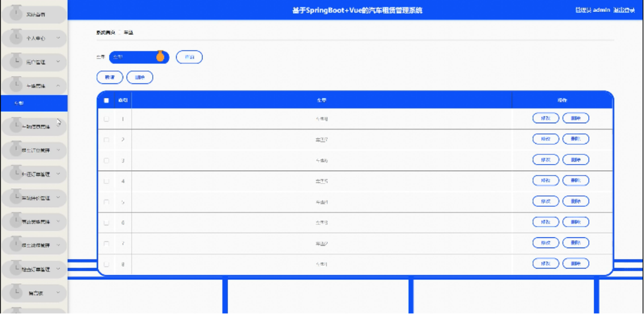Expand the 留言板 menu chevron

tap(58, 292)
